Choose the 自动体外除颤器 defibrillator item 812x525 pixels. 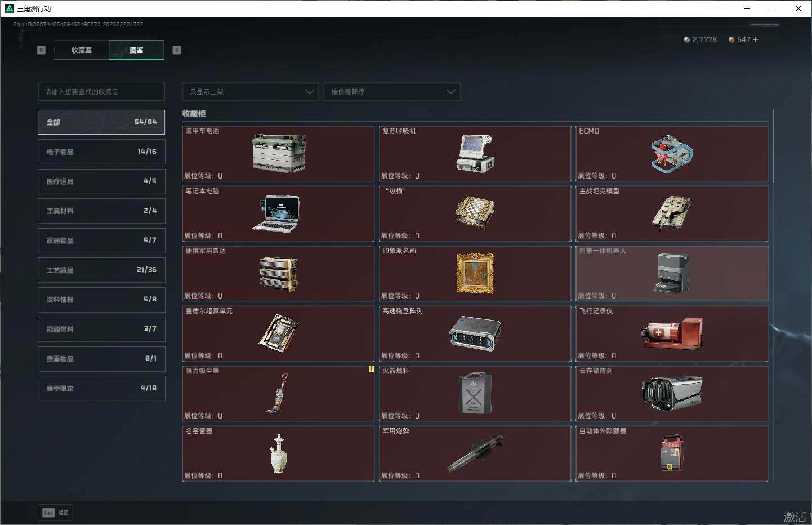(x=672, y=453)
